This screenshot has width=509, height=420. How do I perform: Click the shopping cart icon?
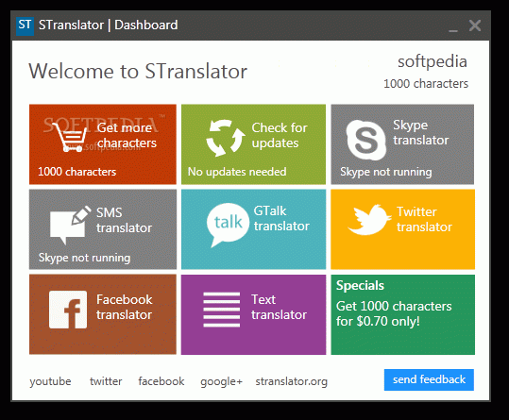[x=70, y=138]
